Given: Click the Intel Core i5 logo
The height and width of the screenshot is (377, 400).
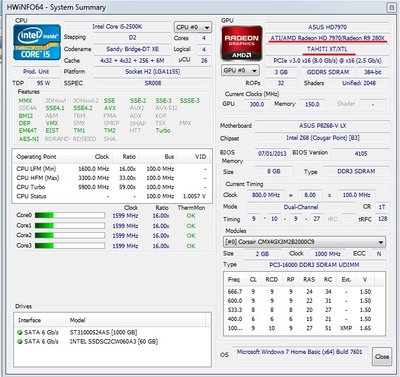Looking at the screenshot, I should point(37,42).
